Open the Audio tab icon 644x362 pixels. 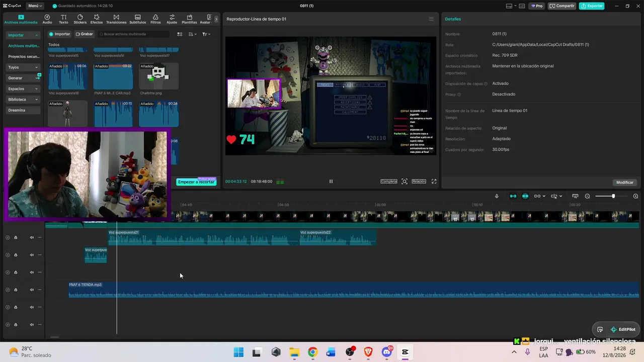click(47, 19)
